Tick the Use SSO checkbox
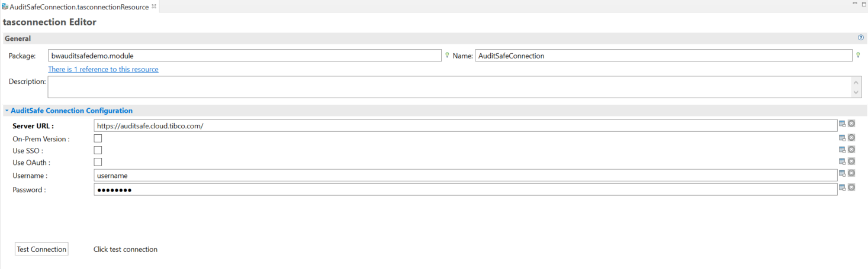 pos(98,150)
